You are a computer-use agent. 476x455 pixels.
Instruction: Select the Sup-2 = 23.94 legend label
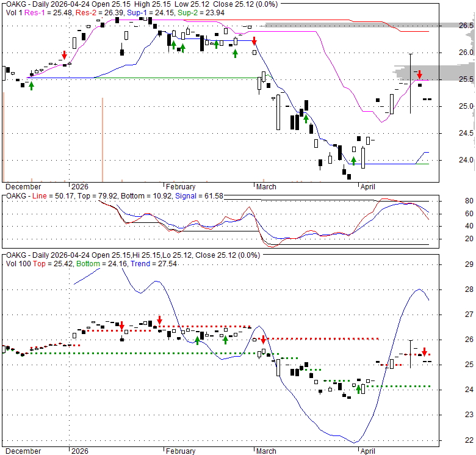point(197,12)
